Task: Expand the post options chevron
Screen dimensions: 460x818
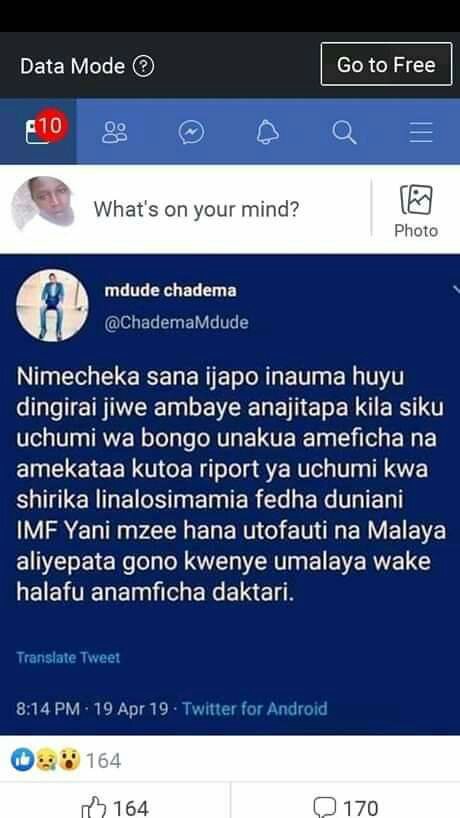Action: point(456,288)
